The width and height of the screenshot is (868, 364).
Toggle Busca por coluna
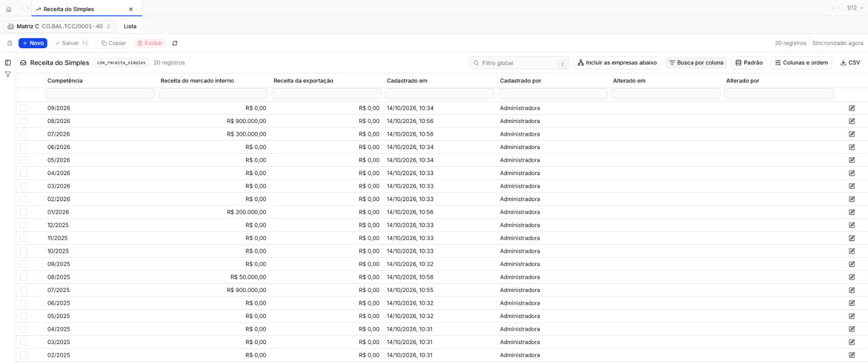point(696,63)
